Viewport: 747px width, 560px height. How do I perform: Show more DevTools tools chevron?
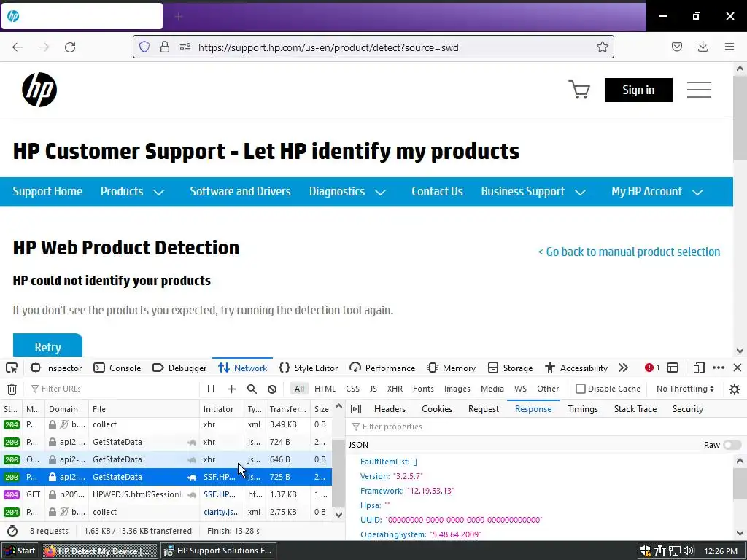(x=623, y=368)
